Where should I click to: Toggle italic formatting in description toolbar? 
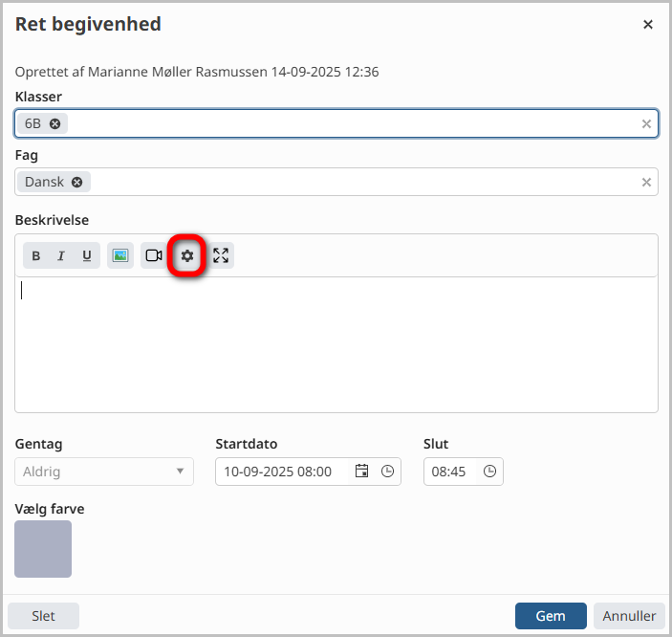point(61,255)
